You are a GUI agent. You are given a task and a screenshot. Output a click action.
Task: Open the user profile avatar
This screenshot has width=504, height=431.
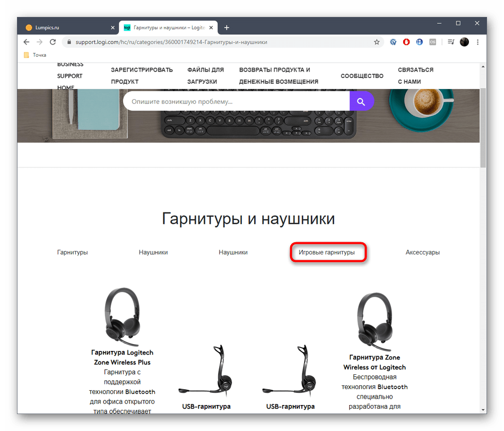click(x=464, y=42)
